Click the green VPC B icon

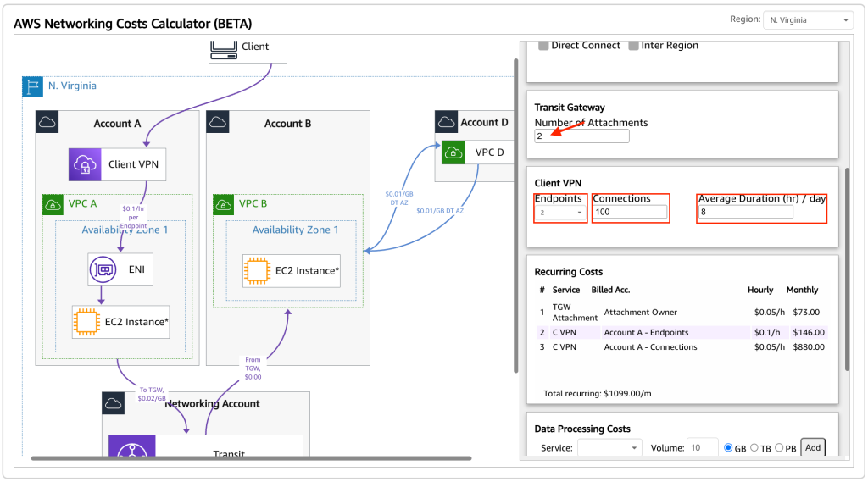[223, 205]
